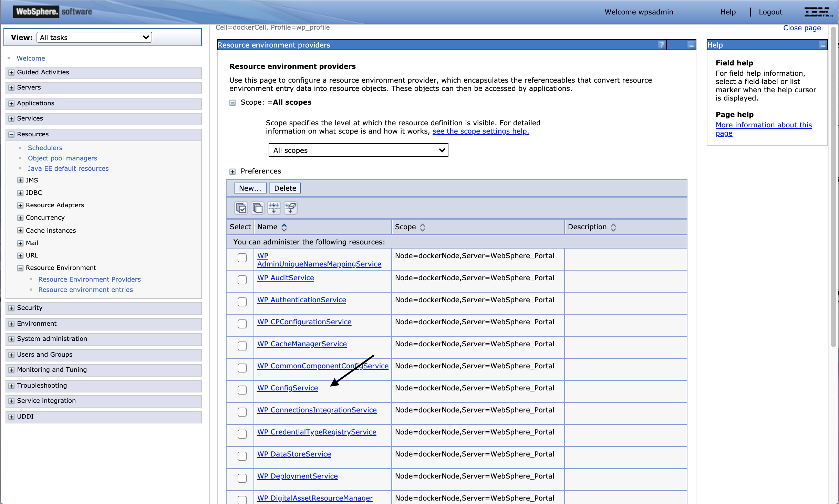Click the IBM logo
839x504 pixels.
click(x=818, y=12)
